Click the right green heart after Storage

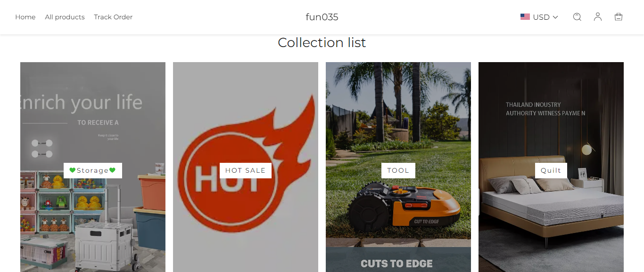tap(112, 170)
